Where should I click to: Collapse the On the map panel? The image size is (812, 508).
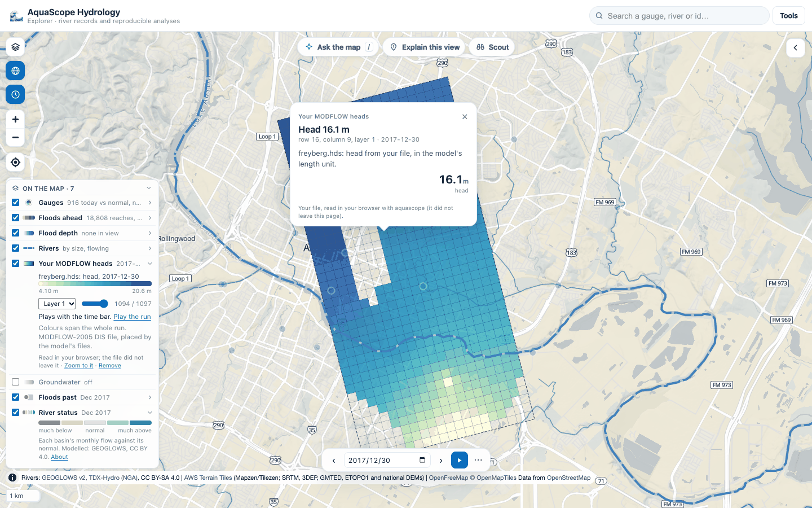[x=149, y=189]
